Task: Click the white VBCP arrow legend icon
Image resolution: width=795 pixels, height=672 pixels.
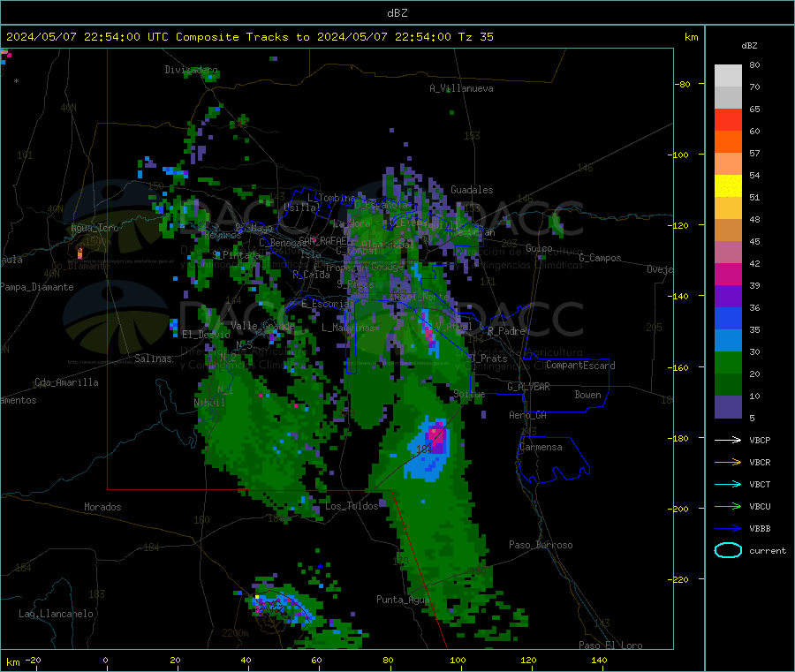Action: (728, 440)
